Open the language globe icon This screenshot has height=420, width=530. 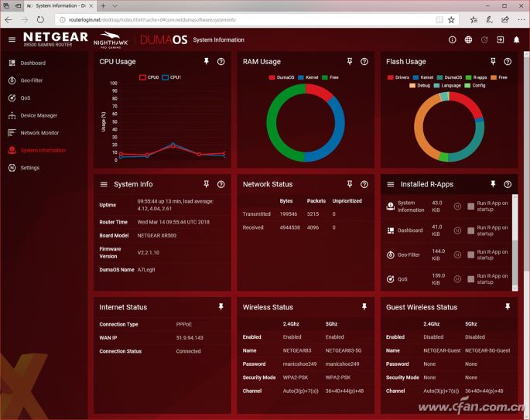pyautogui.click(x=468, y=39)
